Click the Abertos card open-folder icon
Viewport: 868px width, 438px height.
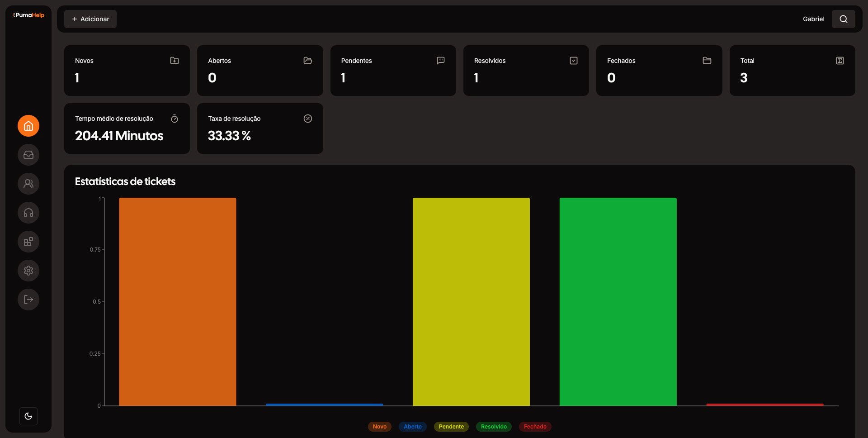click(x=308, y=61)
